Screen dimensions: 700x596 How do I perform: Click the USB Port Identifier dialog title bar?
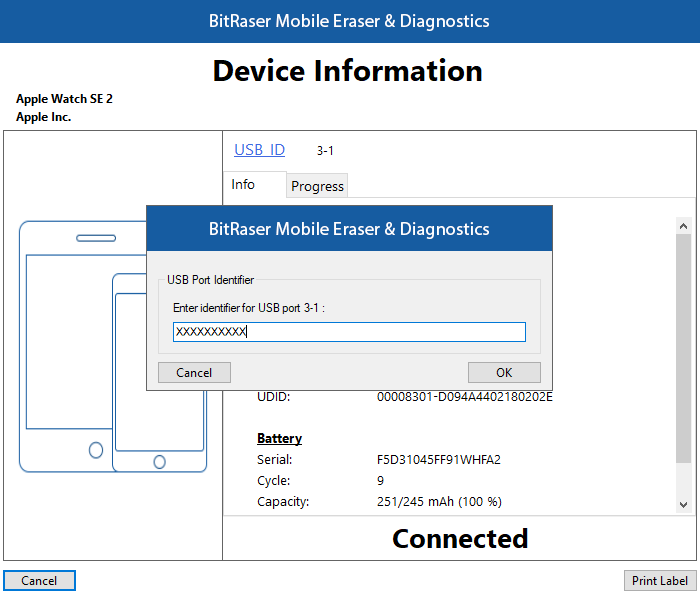coord(349,229)
